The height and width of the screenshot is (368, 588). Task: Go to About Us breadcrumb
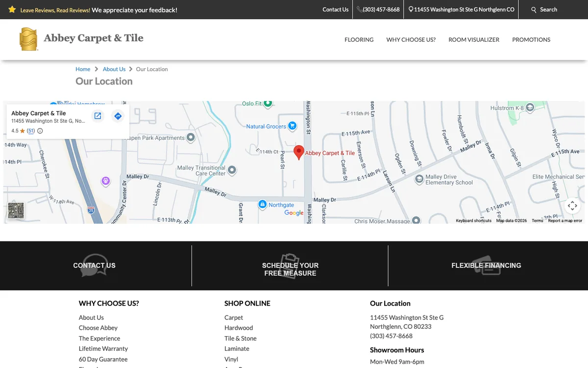pos(114,69)
